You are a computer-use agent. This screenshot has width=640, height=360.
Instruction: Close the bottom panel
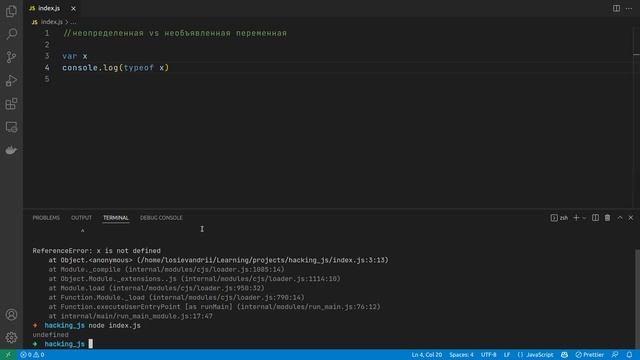(x=631, y=218)
